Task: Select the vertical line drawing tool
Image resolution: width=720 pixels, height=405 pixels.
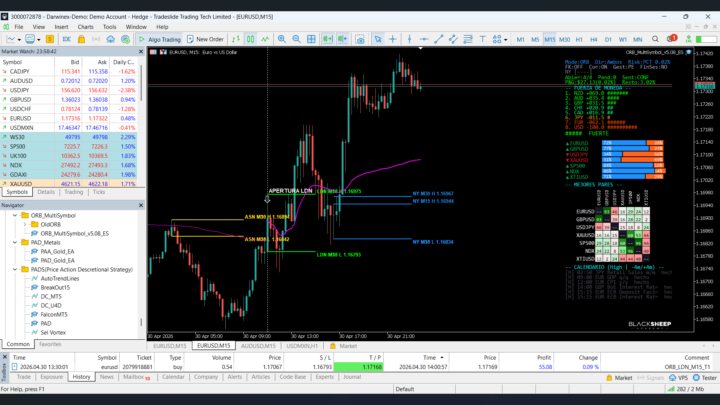Action: [x=409, y=39]
